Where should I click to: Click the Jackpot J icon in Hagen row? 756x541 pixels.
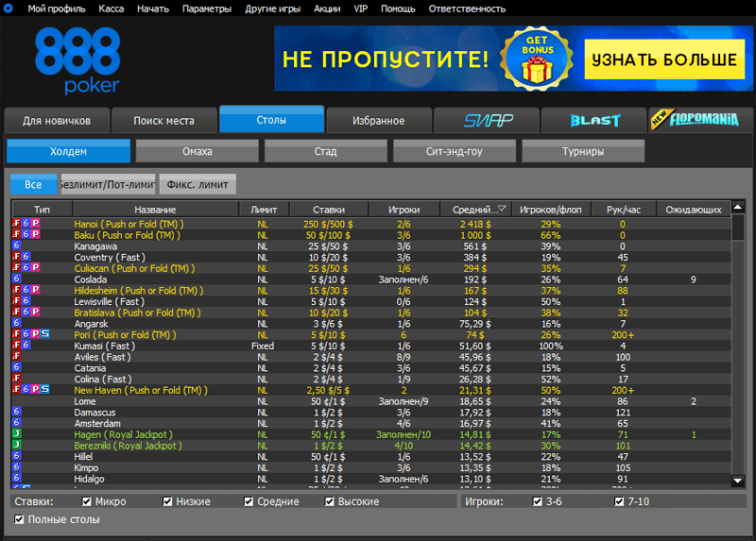click(16, 433)
